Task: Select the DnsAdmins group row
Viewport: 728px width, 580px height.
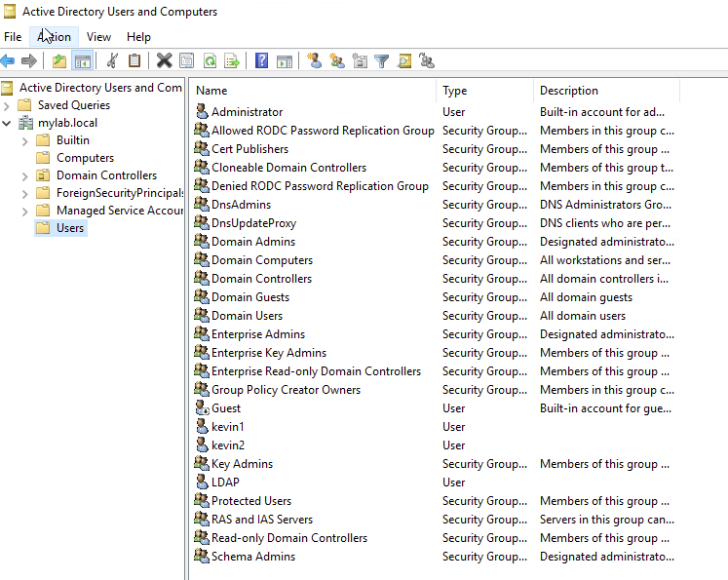Action: point(241,205)
